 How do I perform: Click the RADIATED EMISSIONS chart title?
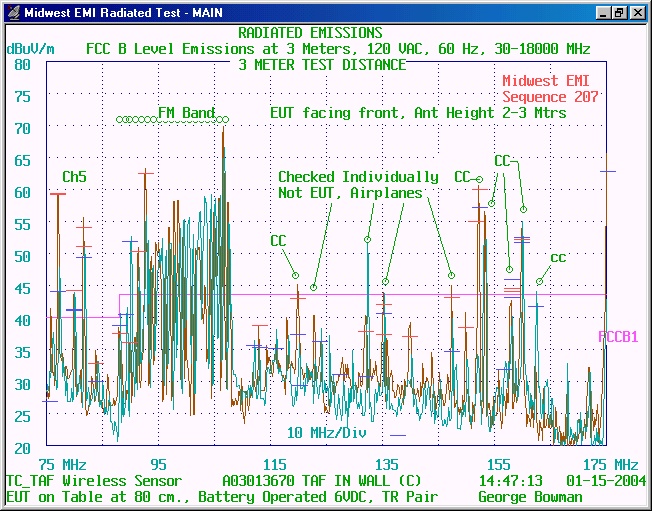(x=323, y=33)
